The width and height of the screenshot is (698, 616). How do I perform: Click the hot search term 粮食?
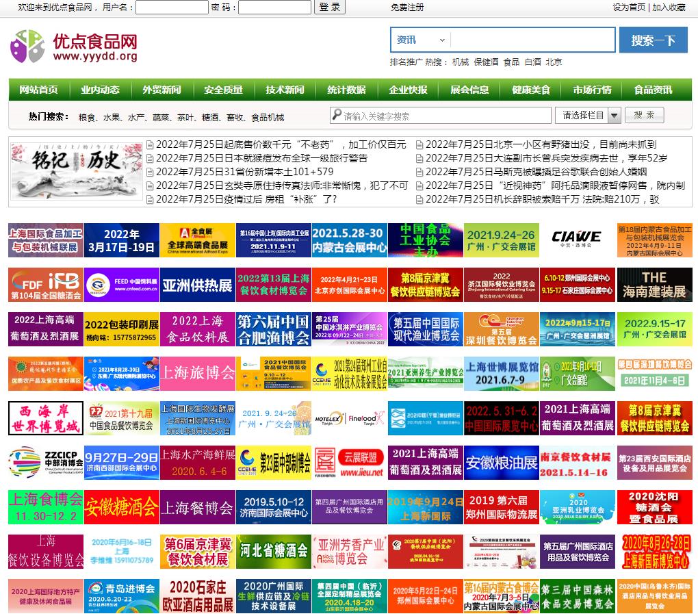pyautogui.click(x=87, y=118)
